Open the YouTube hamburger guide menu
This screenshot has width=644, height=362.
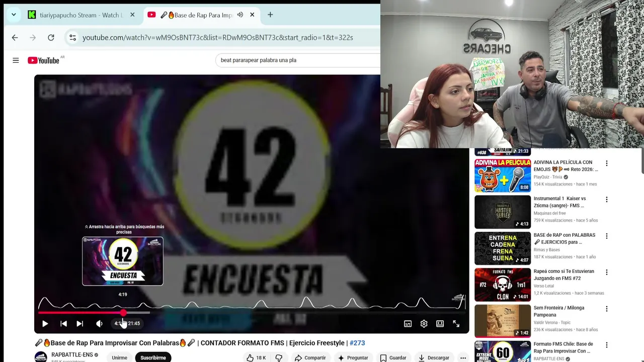pos(16,60)
